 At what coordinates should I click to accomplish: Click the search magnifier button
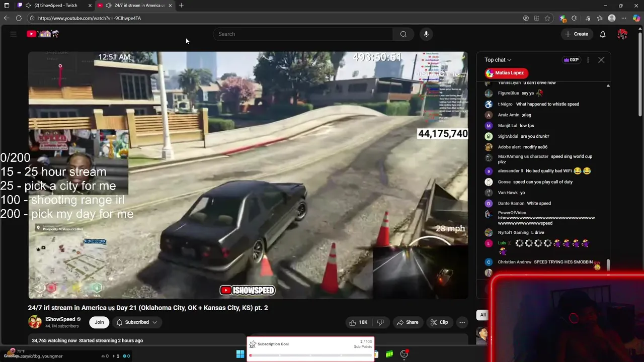(403, 34)
